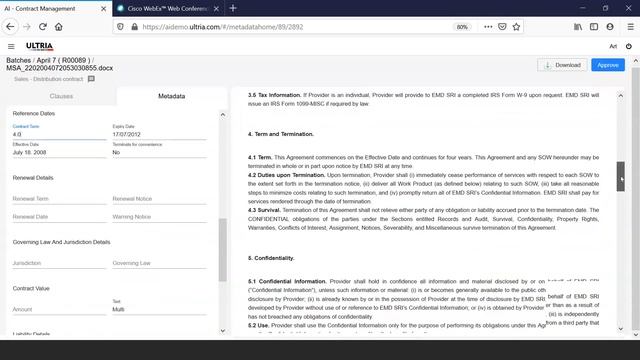This screenshot has width=640, height=360.
Task: Click 'Contract Value' section heading
Action: (x=31, y=288)
